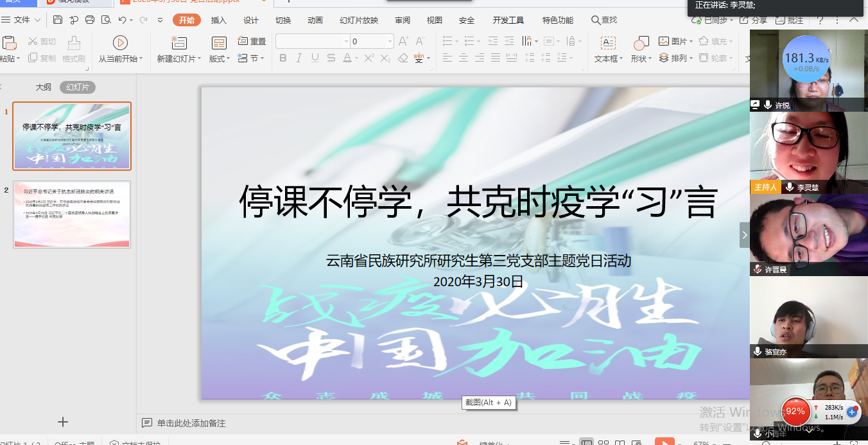The height and width of the screenshot is (445, 868).
Task: Click the Save icon in quick access toolbar
Action: pyautogui.click(x=58, y=20)
